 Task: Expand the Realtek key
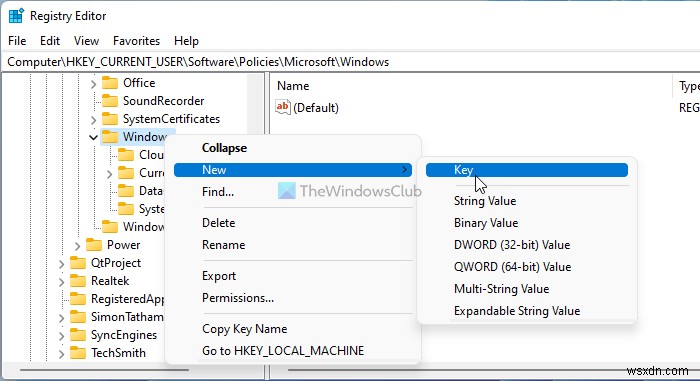[x=61, y=282]
